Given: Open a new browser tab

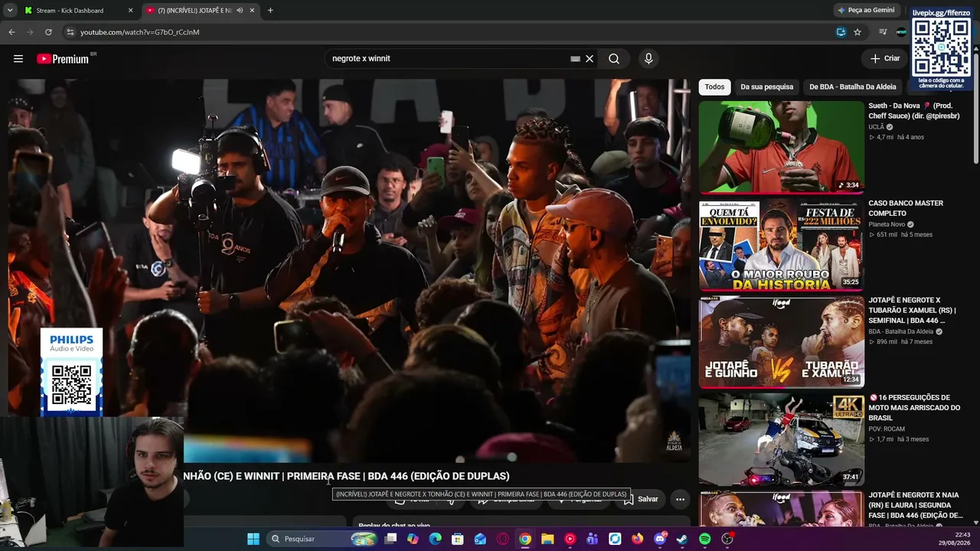Looking at the screenshot, I should [x=270, y=11].
